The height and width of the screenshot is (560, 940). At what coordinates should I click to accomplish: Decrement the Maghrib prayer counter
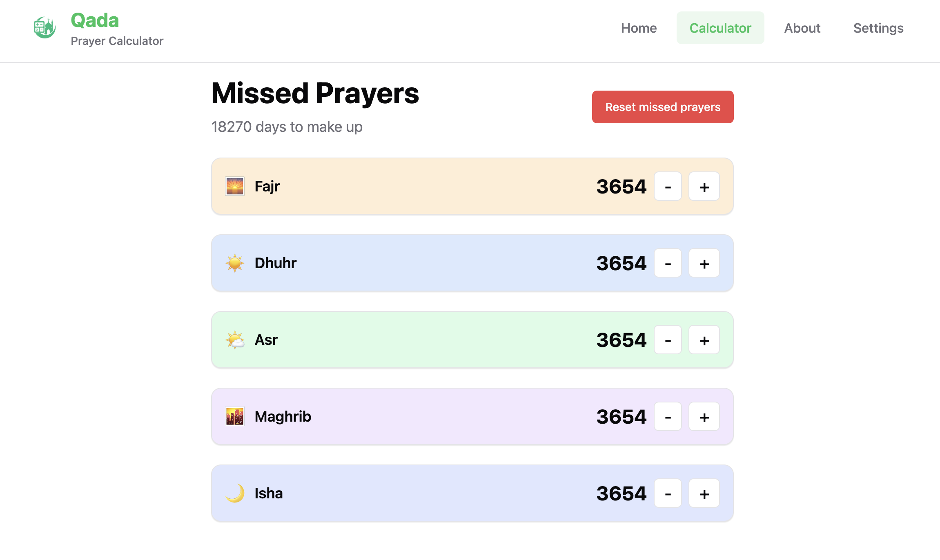tap(668, 417)
